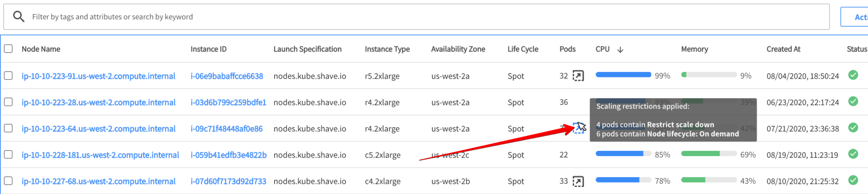This screenshot has height=194, width=868.
Task: Check the row for node ip-10-10-228-181
Action: pos(8,155)
